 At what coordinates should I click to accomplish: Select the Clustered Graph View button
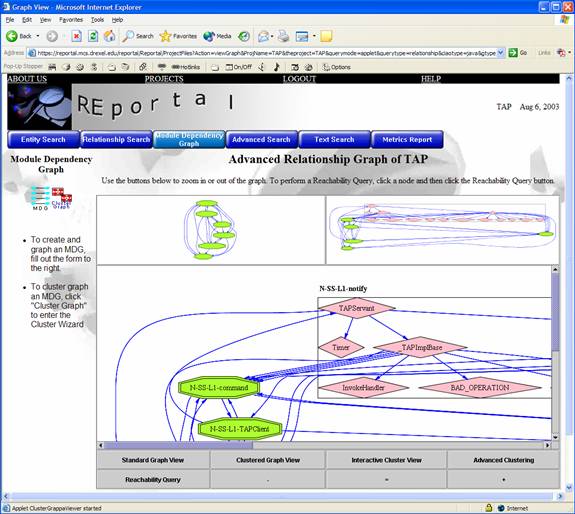coord(268,460)
